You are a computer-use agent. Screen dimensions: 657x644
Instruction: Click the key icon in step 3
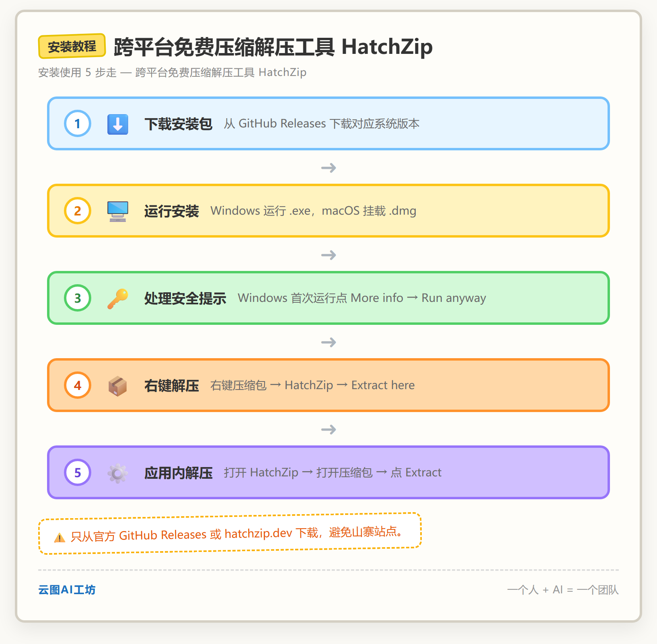point(118,298)
